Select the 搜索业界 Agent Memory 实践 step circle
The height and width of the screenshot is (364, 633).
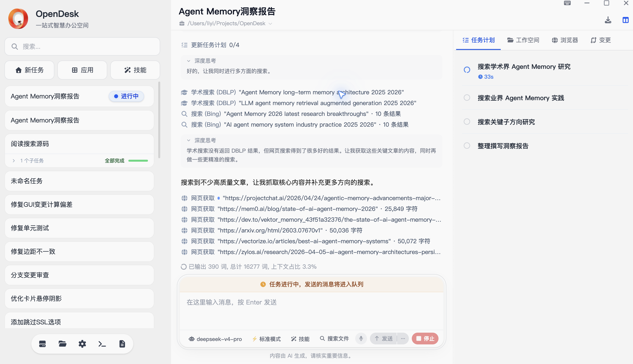467,98
